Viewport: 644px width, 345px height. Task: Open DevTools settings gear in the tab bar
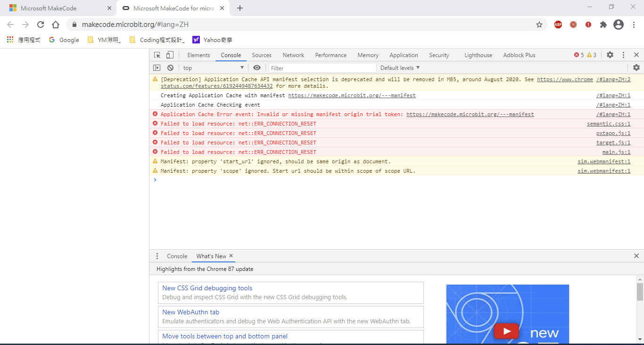(610, 55)
